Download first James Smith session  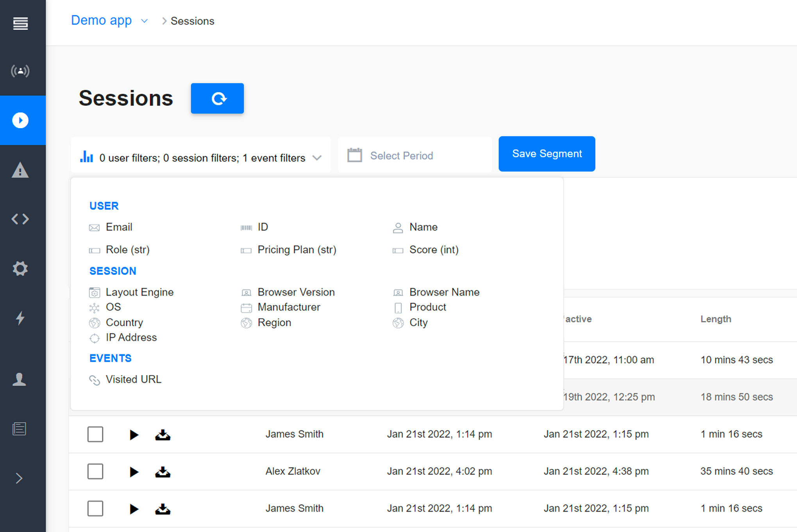point(163,434)
